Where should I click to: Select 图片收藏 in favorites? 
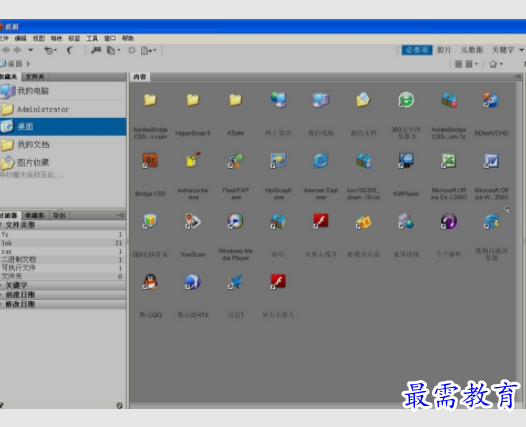pyautogui.click(x=63, y=163)
